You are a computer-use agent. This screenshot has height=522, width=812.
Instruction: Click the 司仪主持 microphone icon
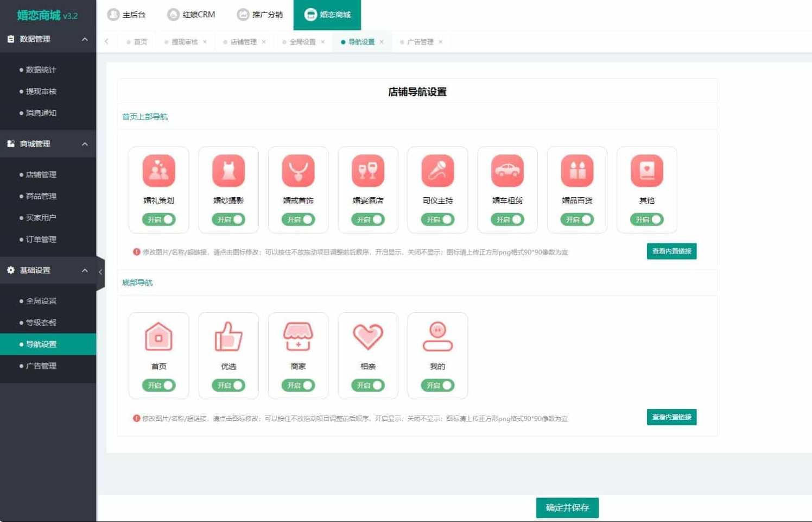437,171
